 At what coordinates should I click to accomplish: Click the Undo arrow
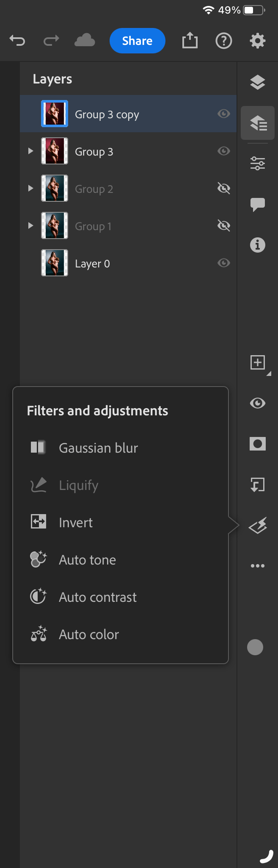17,41
